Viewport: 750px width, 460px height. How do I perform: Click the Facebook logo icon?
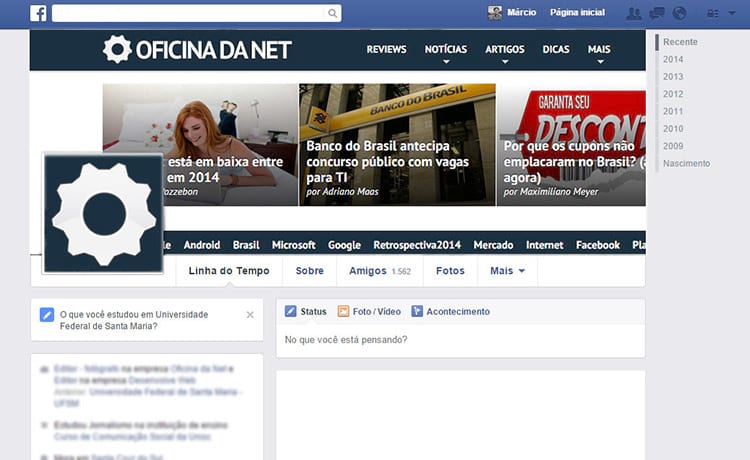point(38,13)
